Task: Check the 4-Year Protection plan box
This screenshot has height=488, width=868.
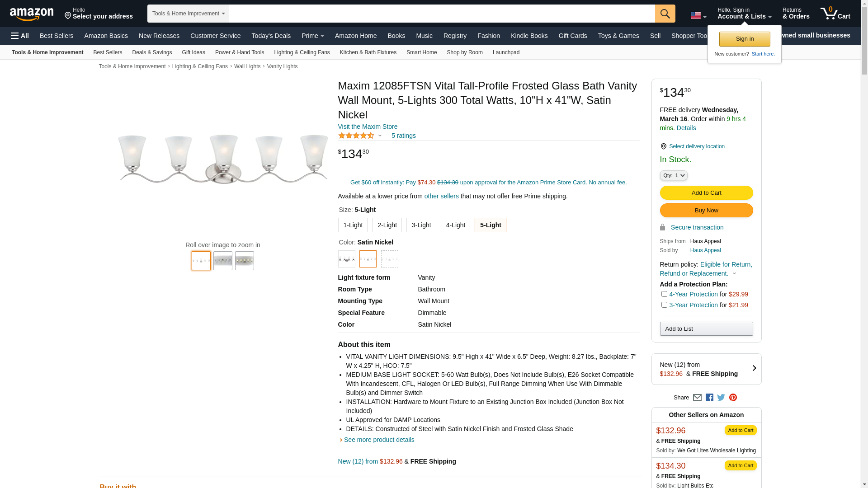Action: point(664,294)
